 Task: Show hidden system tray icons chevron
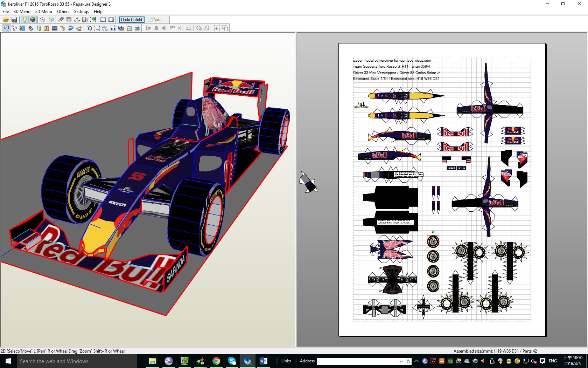click(416, 361)
